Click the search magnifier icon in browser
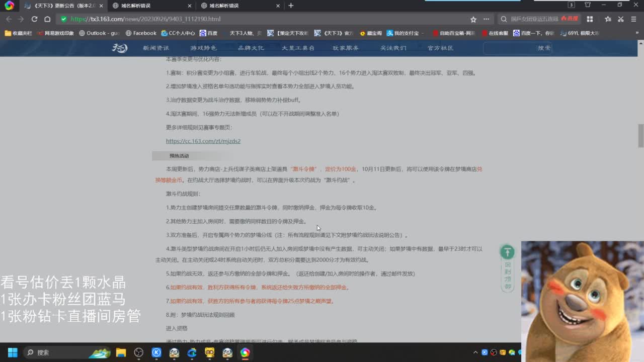The image size is (644, 362). 504,19
